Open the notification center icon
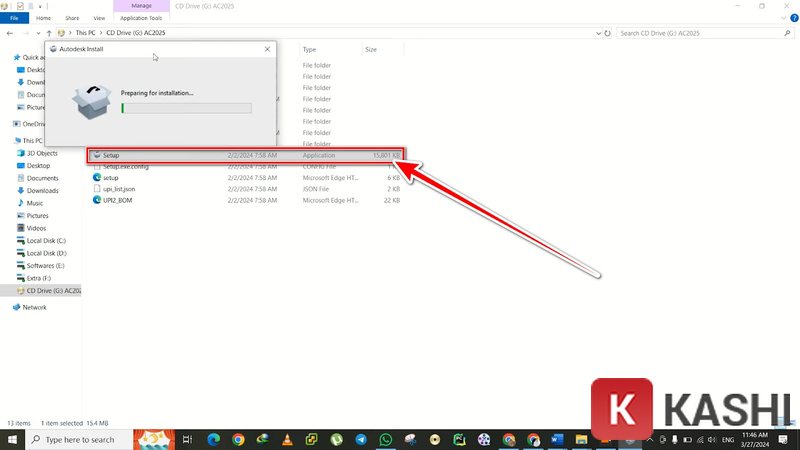The height and width of the screenshot is (450, 800). [783, 439]
